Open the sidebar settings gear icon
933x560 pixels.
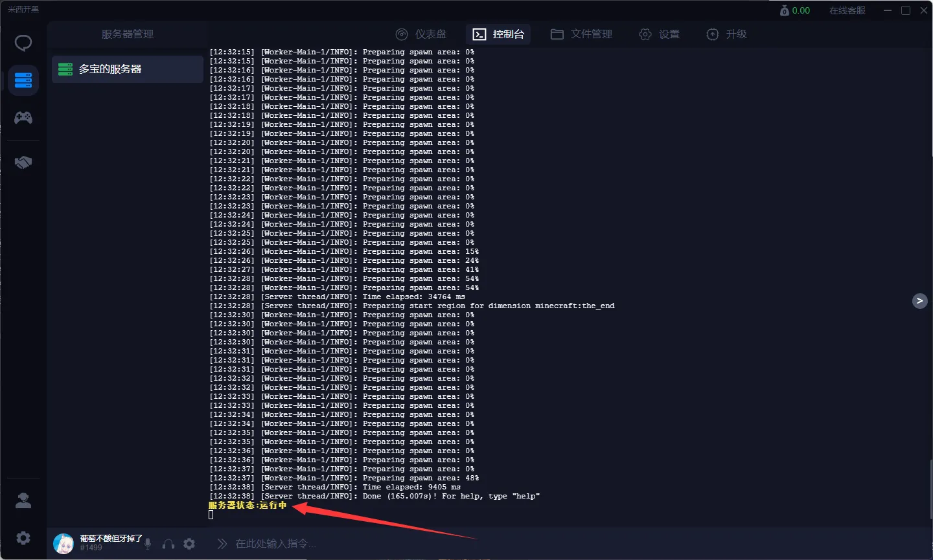point(23,538)
